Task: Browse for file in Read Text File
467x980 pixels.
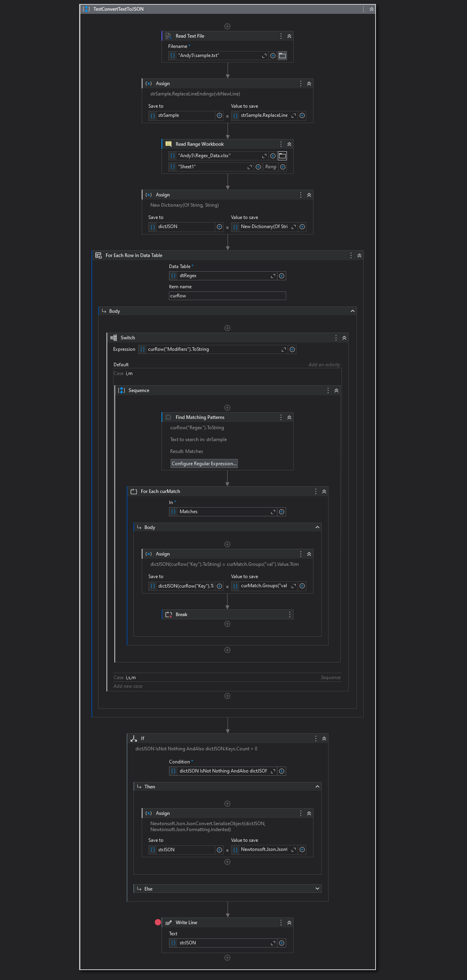Action: pos(282,56)
